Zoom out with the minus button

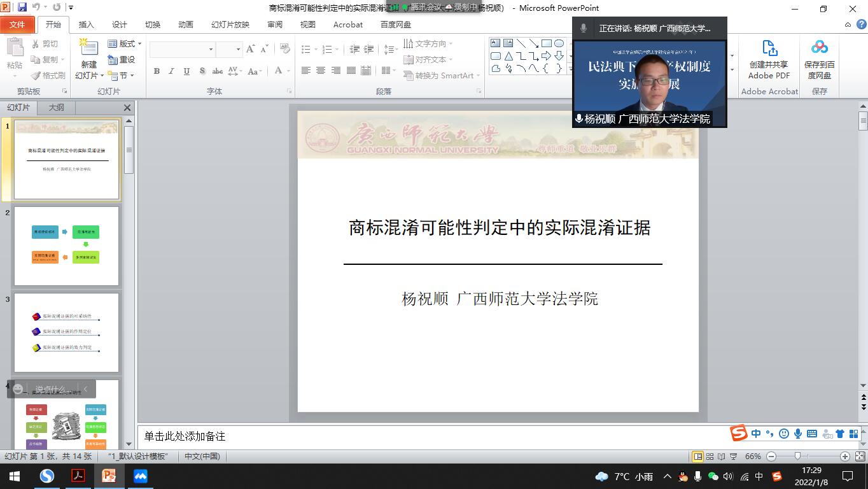point(771,457)
